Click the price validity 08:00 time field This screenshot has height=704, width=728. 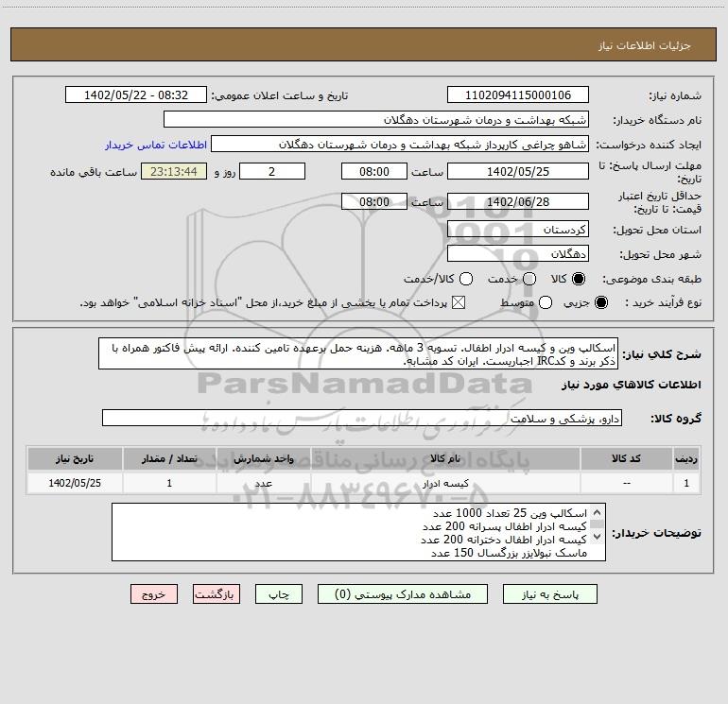tap(374, 201)
